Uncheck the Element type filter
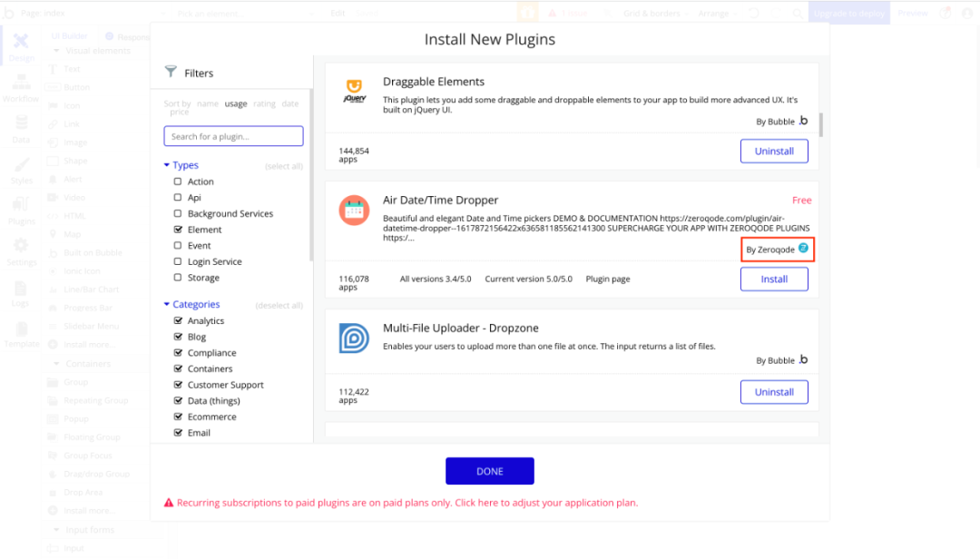Image resolution: width=980 pixels, height=559 pixels. pyautogui.click(x=178, y=230)
